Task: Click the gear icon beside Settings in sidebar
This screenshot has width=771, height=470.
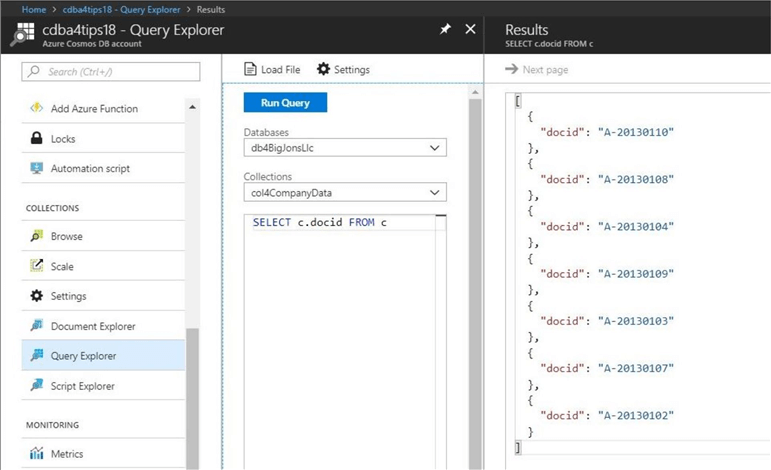Action: [x=36, y=295]
